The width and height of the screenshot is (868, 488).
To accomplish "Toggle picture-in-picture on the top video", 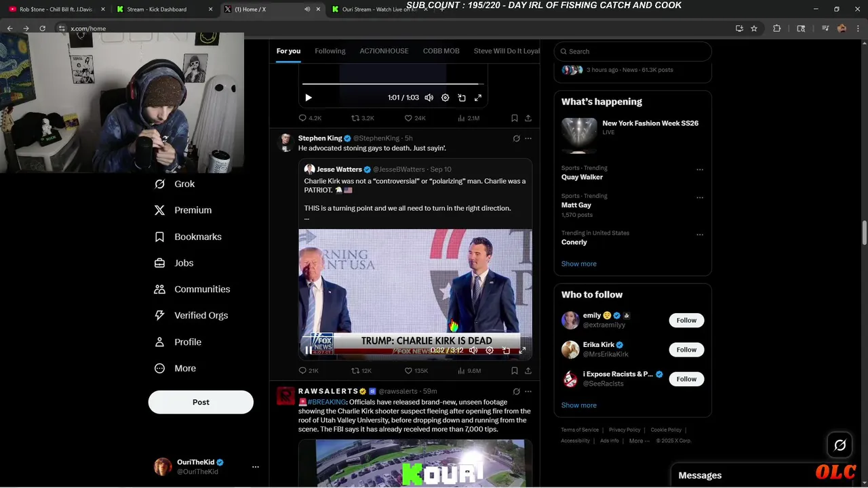I will pos(462,98).
